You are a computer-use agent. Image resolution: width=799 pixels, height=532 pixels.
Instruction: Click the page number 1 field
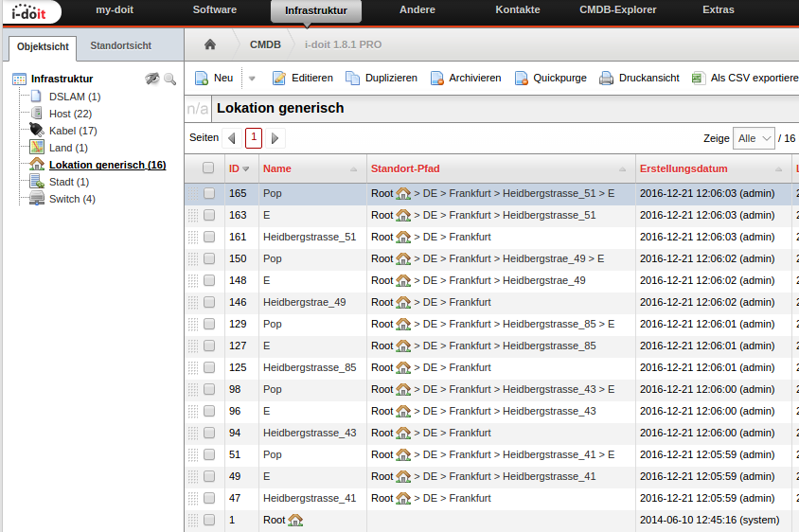254,138
